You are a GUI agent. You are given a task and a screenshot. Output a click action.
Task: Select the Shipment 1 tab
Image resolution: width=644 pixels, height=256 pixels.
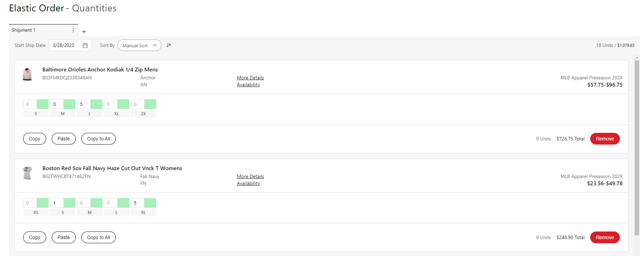pyautogui.click(x=23, y=30)
